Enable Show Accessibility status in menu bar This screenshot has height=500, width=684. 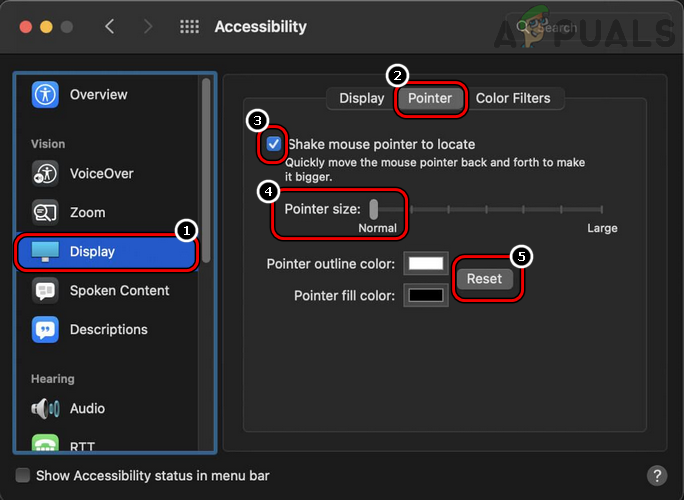[23, 476]
